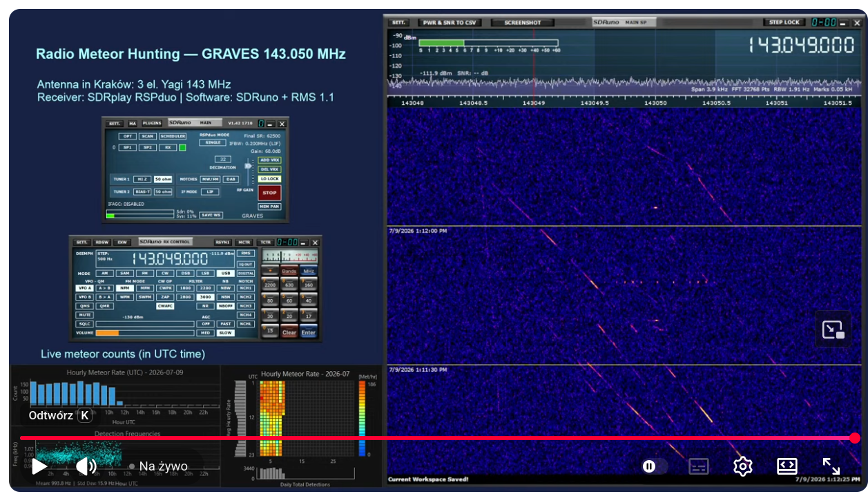Image resolution: width=868 pixels, height=494 pixels.
Task: Click the 7/9/2026 1:12:00 PM waterfall timestamp
Action: 418,231
